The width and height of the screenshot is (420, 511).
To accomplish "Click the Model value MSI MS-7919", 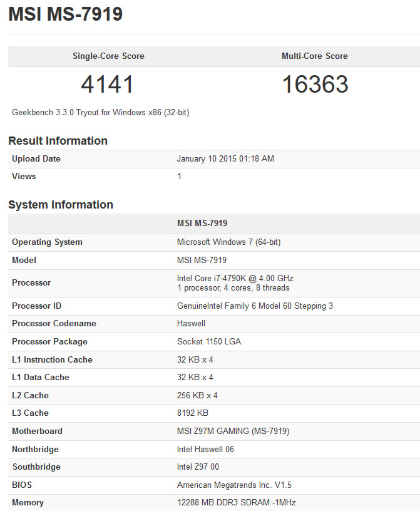I will [202, 260].
